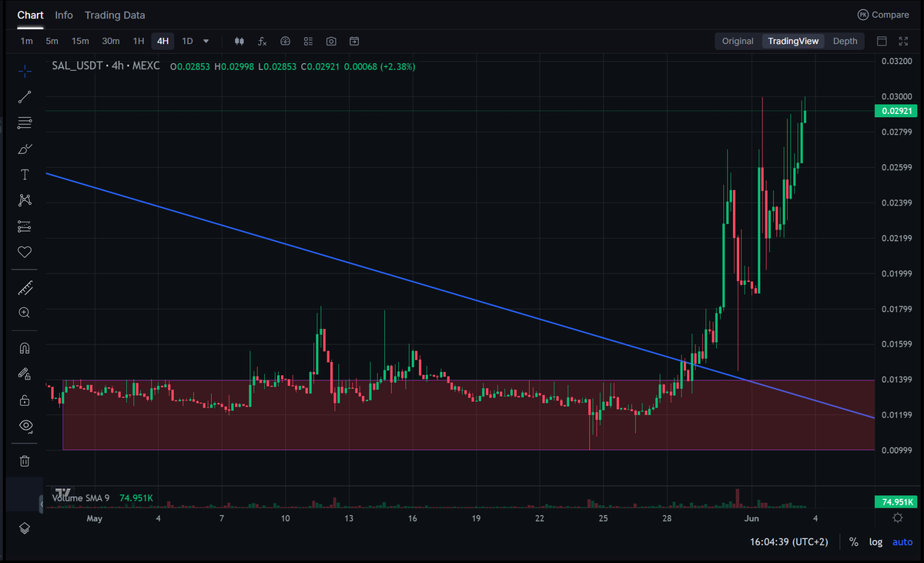The width and height of the screenshot is (924, 563).
Task: Open the chart settings list icon
Action: [x=308, y=41]
